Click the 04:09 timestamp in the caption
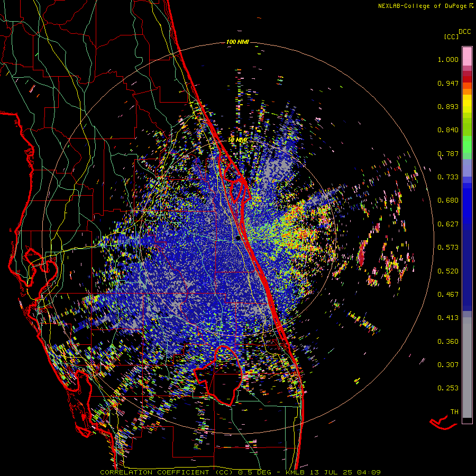The height and width of the screenshot is (476, 476). pos(369,472)
